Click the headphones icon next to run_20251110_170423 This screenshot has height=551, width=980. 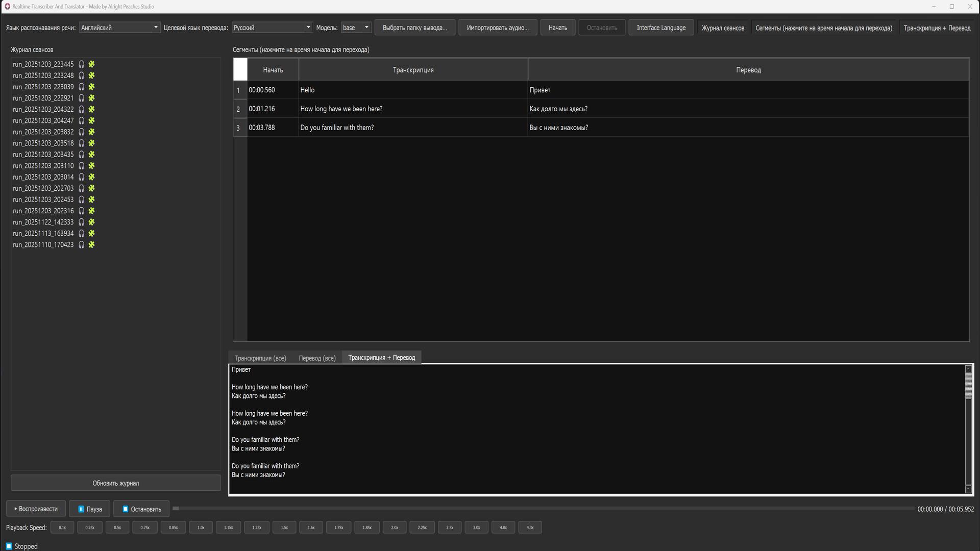point(82,245)
